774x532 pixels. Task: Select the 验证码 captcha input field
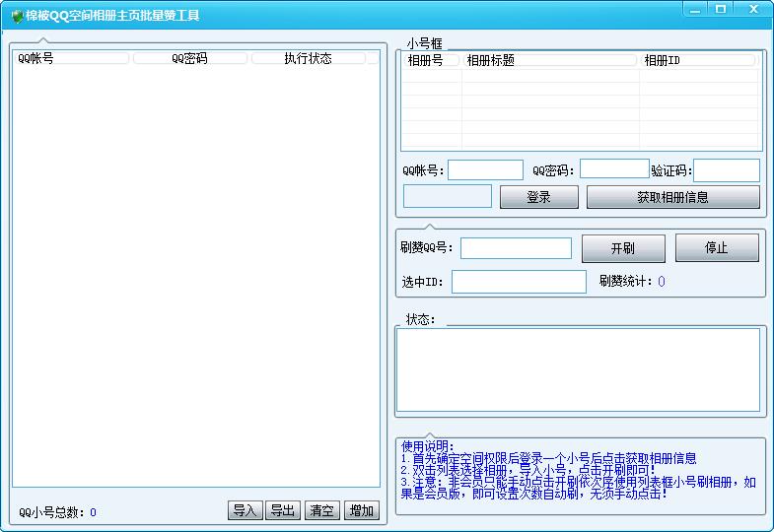pyautogui.click(x=727, y=170)
